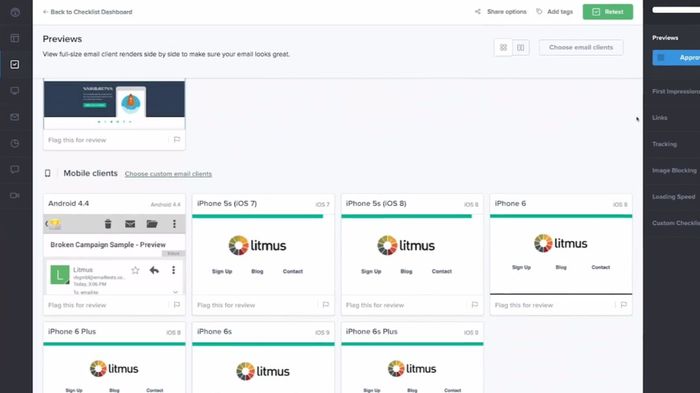Click the Retest button
The height and width of the screenshot is (393, 700).
[x=608, y=12]
